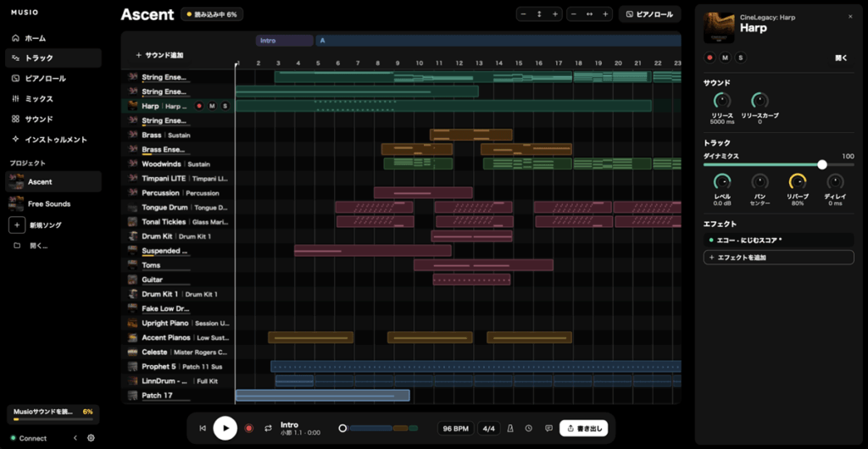Screen dimensions: 868x449
Task: Click the vertical zoom arrows icon
Action: pyautogui.click(x=539, y=14)
